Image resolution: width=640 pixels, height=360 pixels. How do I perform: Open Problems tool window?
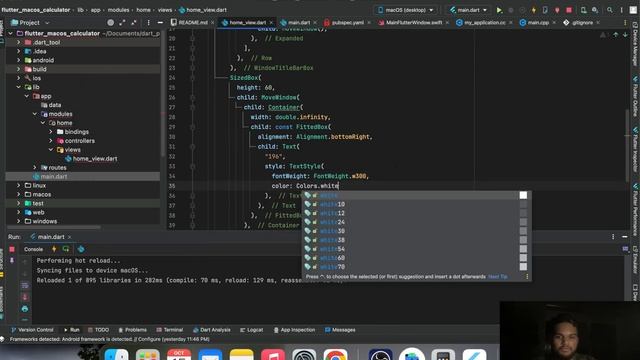coord(132,330)
